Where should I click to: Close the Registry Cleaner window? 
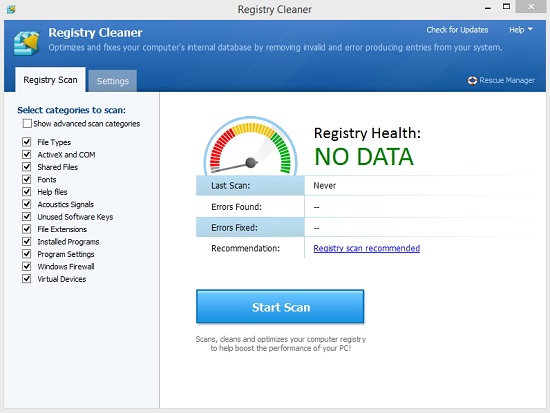(x=531, y=7)
